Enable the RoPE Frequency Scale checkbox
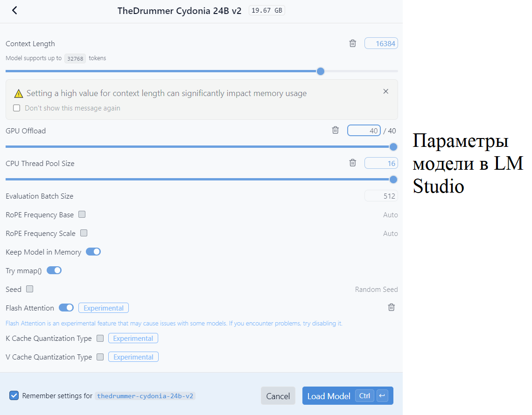The image size is (532, 415). [84, 233]
